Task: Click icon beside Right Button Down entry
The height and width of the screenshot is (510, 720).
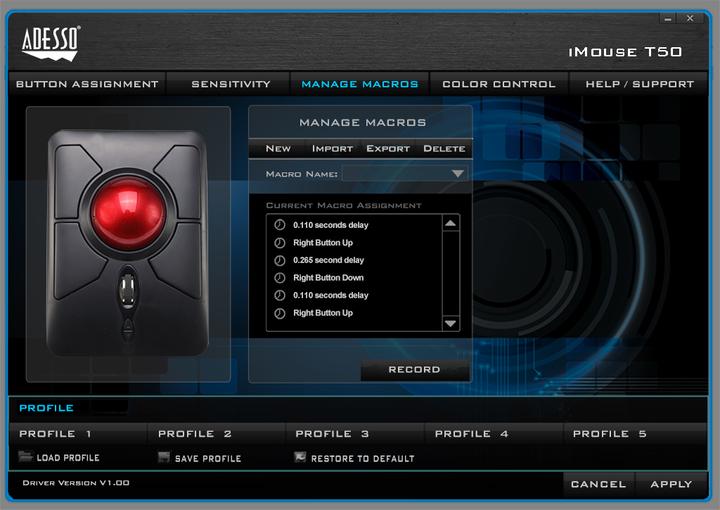Action: pyautogui.click(x=279, y=278)
